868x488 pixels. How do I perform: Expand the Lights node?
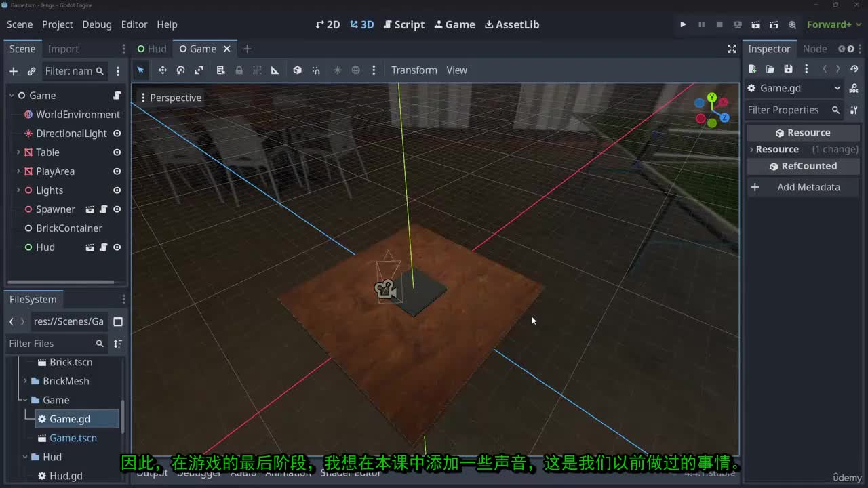[x=18, y=190]
